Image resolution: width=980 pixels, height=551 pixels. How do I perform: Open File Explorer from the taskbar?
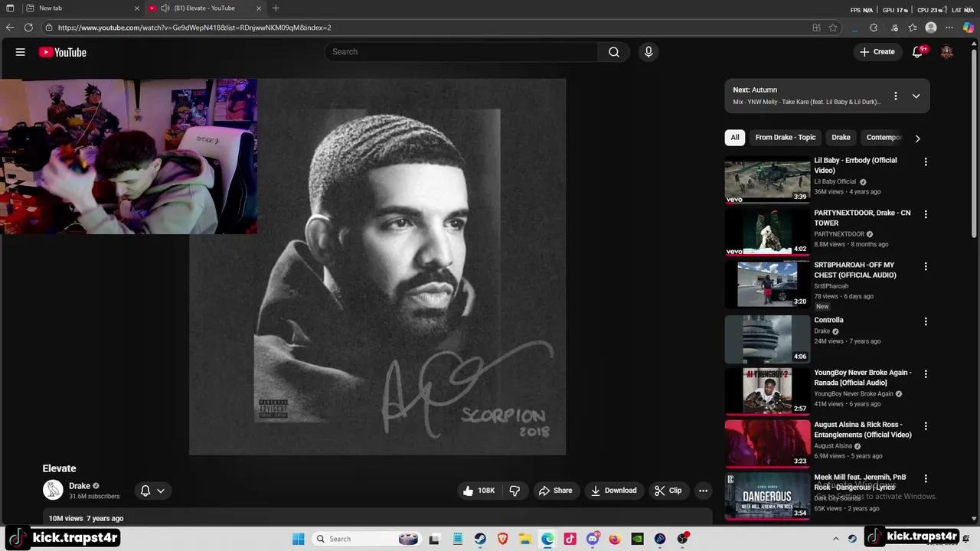[525, 539]
